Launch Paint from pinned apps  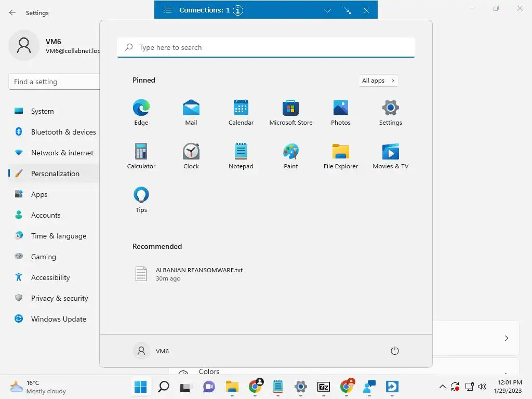[x=291, y=156]
